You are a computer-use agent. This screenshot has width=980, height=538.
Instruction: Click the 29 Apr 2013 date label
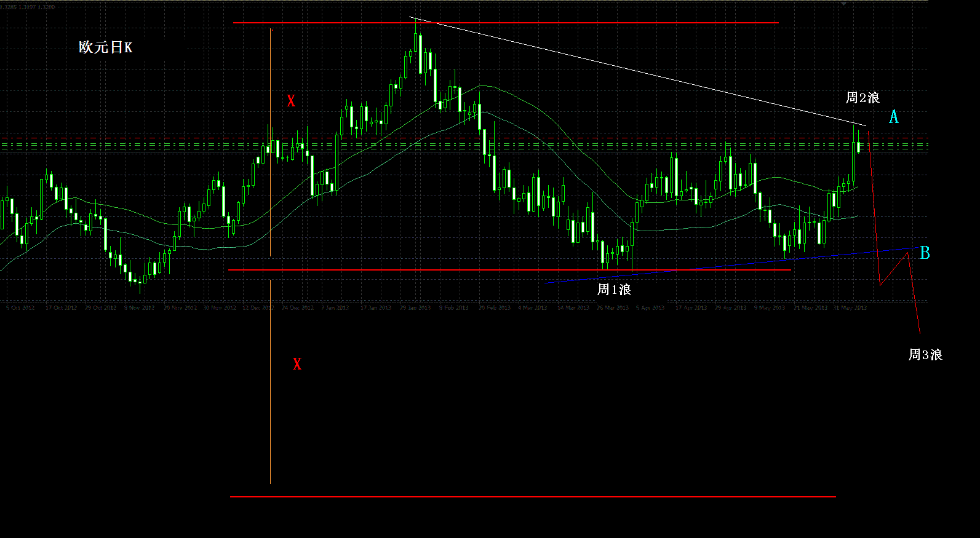pyautogui.click(x=731, y=307)
